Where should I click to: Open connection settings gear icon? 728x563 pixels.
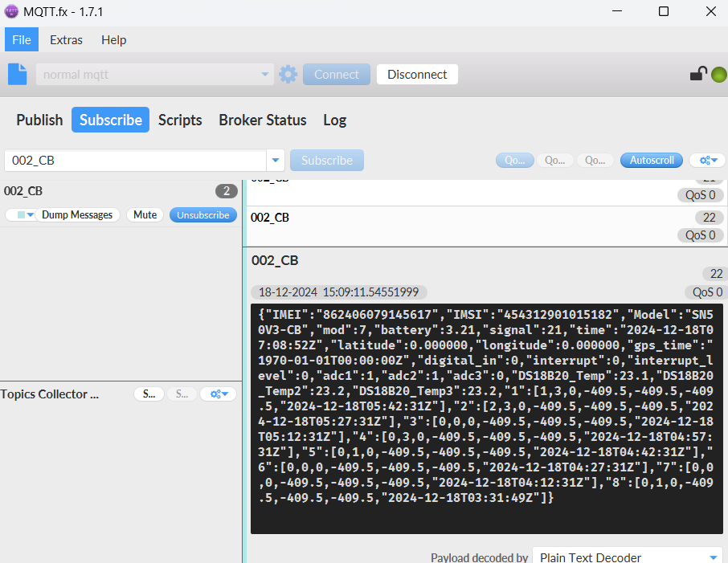pyautogui.click(x=288, y=74)
